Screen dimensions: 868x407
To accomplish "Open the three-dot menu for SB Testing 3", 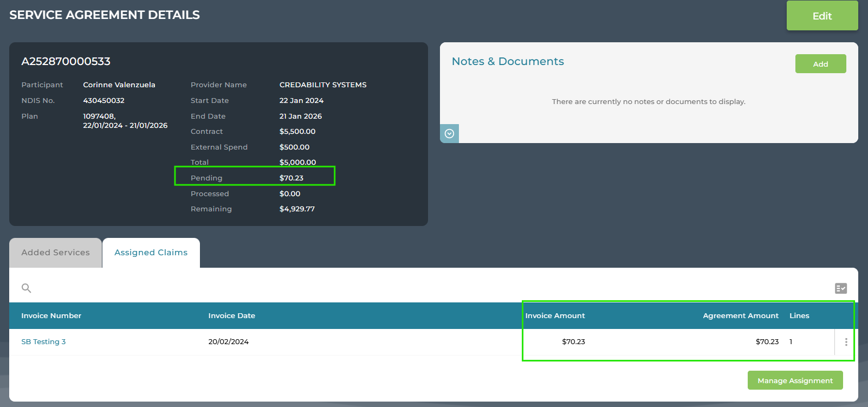I will (x=846, y=342).
